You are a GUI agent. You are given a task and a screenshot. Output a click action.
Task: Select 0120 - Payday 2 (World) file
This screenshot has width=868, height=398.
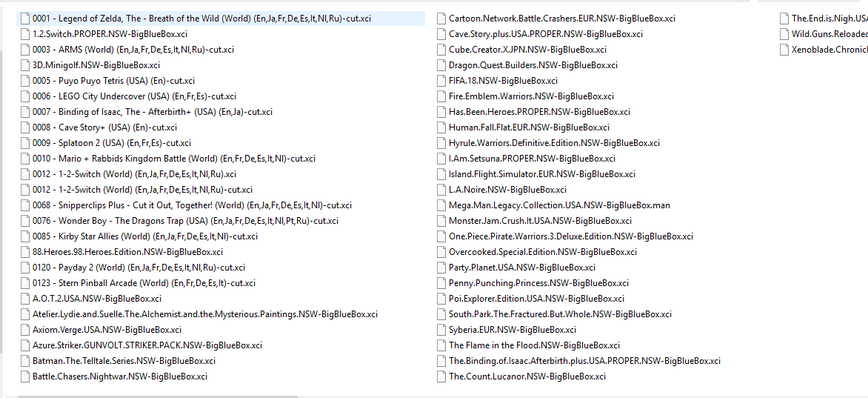pos(138,267)
